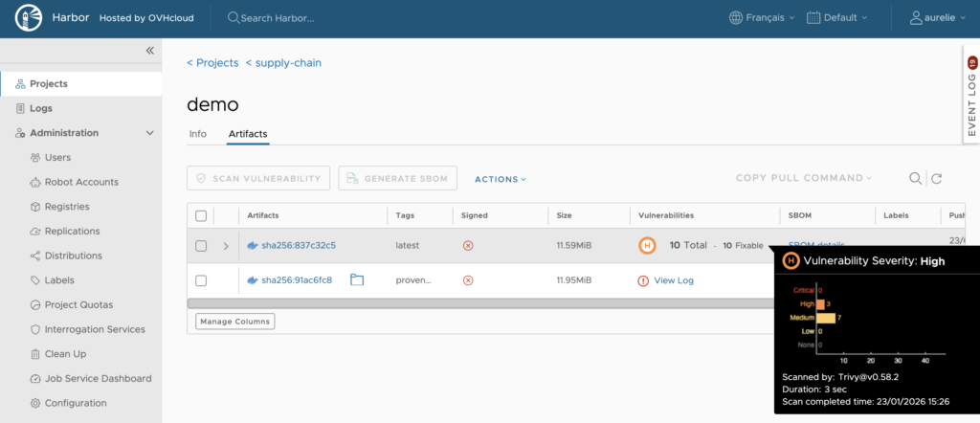Open Robot Accounts in the sidebar
This screenshot has width=980, height=423.
pyautogui.click(x=81, y=182)
